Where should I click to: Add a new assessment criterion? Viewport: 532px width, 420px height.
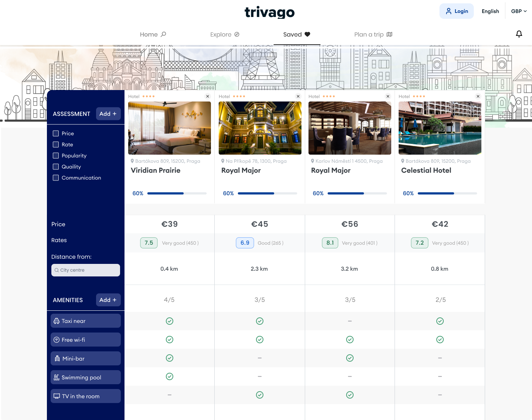108,114
